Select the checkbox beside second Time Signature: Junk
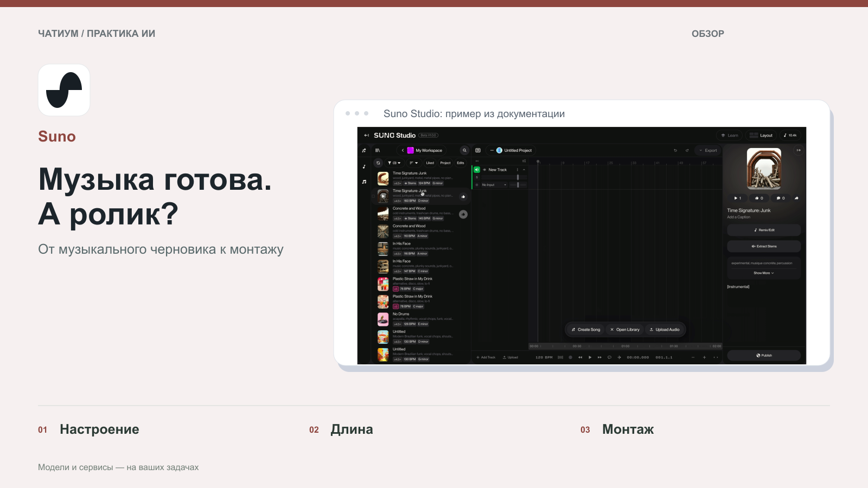The height and width of the screenshot is (488, 868). (x=373, y=196)
